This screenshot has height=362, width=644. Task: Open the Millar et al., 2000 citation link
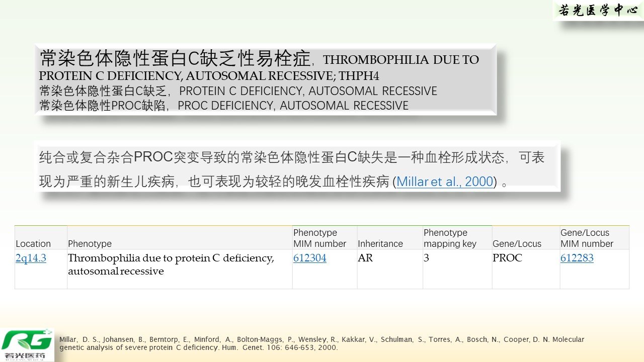tap(445, 182)
